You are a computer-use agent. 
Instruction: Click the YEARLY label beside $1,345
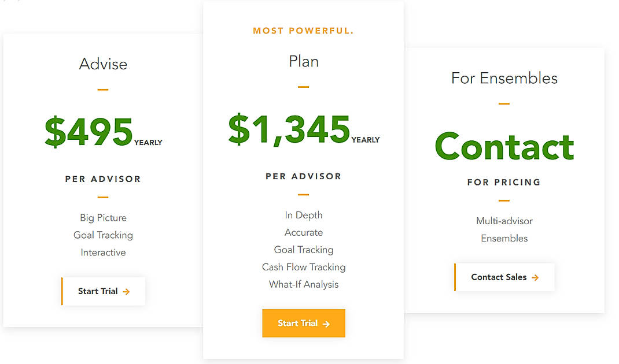coord(366,139)
